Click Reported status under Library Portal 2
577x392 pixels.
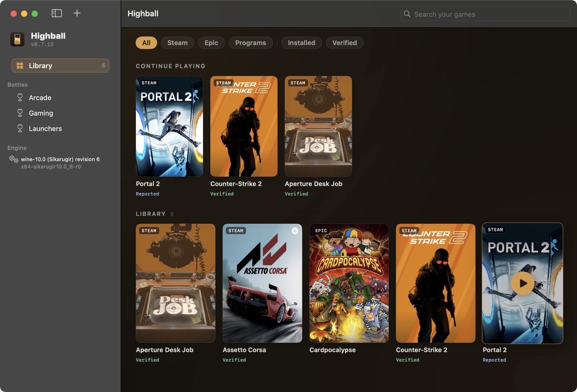tap(494, 360)
